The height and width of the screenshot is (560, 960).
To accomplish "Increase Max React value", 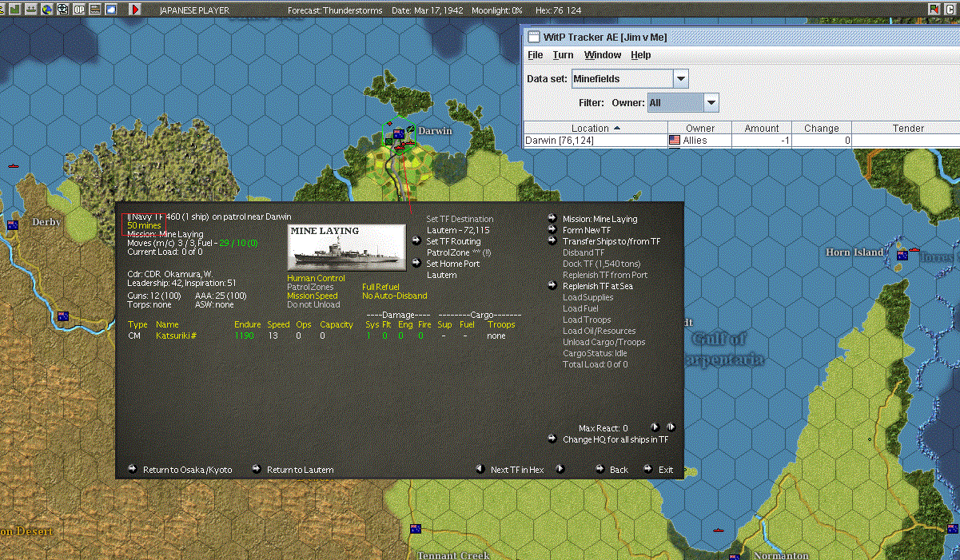I will pyautogui.click(x=671, y=427).
